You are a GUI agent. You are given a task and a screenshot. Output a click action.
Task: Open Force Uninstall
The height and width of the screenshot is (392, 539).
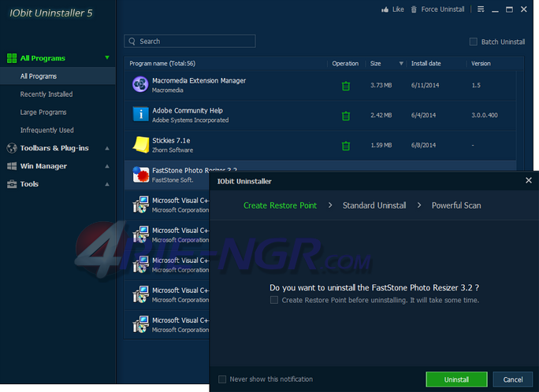[437, 9]
